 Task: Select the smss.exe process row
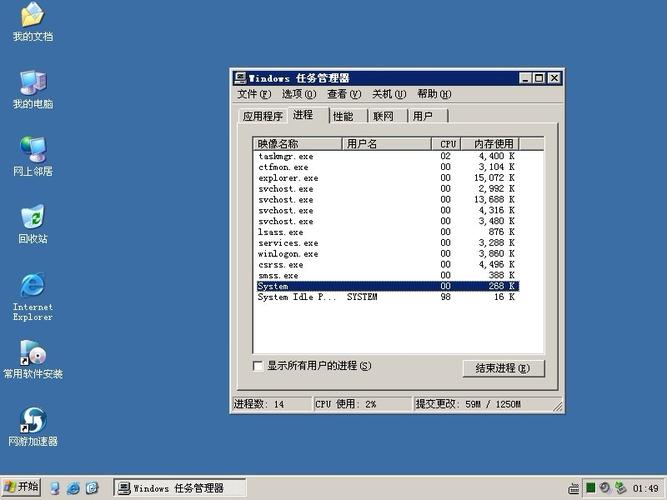[x=387, y=275]
